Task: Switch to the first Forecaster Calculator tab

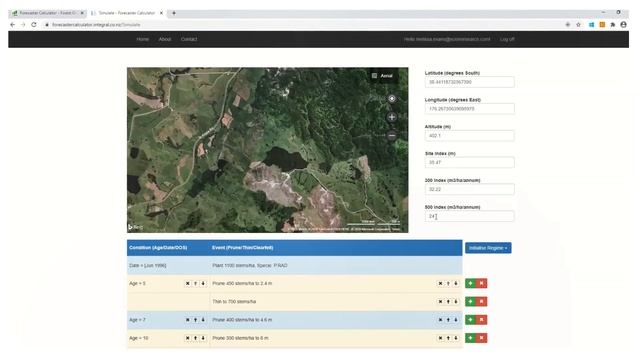Action: click(47, 13)
